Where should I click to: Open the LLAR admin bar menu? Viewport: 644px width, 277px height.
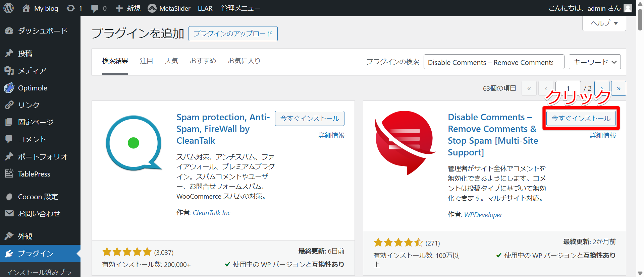click(x=205, y=8)
